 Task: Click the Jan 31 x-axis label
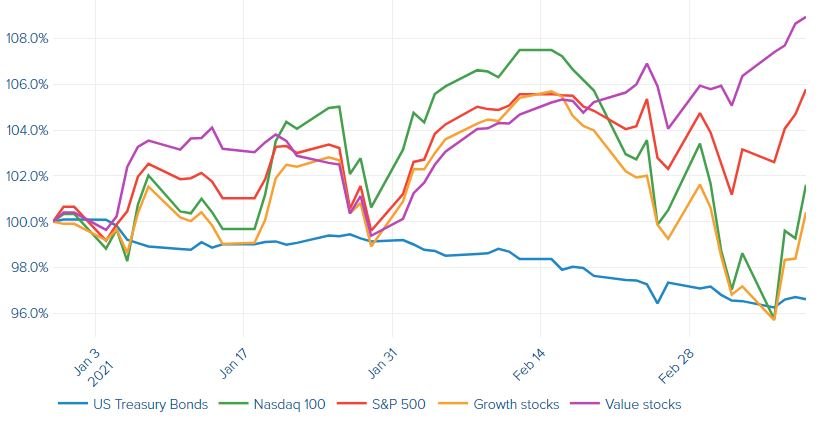382,353
